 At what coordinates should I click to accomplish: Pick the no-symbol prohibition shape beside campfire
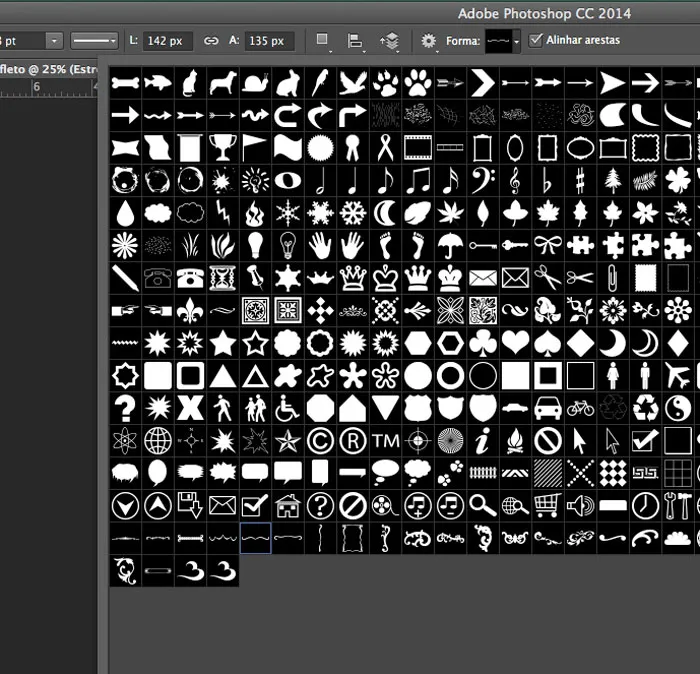pos(548,441)
